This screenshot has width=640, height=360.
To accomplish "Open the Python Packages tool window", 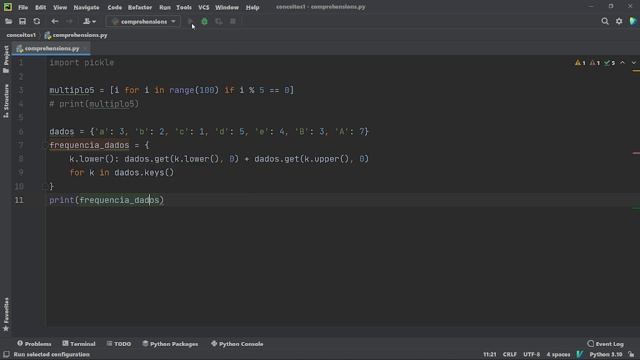I will coord(170,344).
